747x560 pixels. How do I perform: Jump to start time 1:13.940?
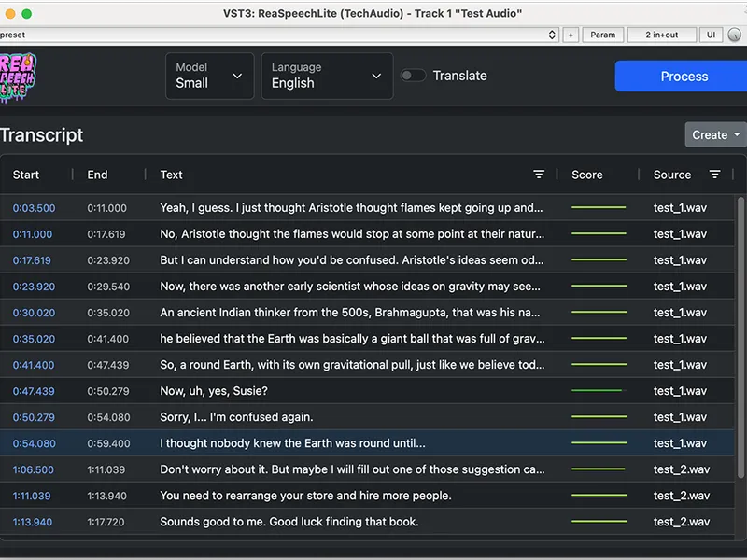click(33, 523)
